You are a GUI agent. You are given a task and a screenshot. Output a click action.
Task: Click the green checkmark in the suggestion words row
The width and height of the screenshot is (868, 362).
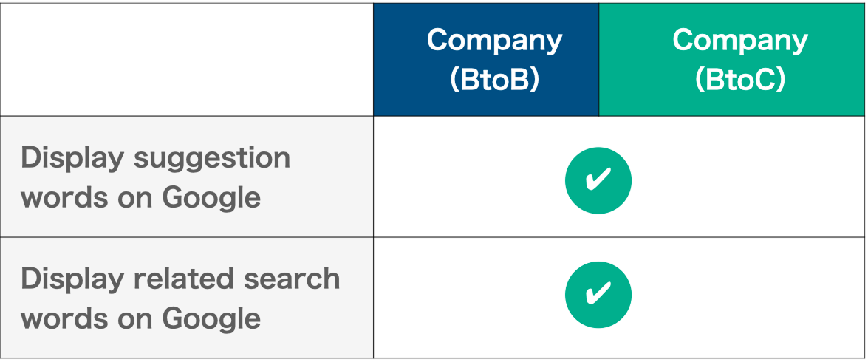click(598, 178)
